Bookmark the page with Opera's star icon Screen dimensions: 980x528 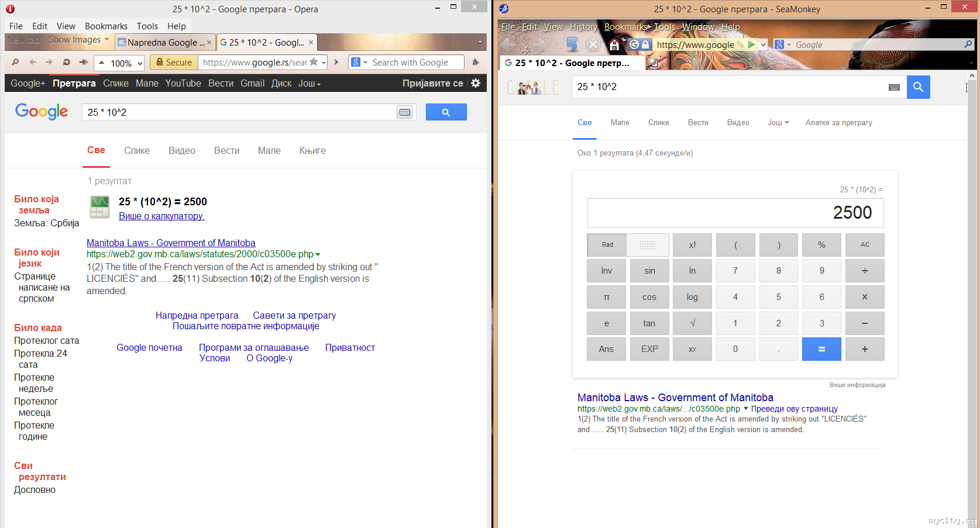(x=314, y=62)
